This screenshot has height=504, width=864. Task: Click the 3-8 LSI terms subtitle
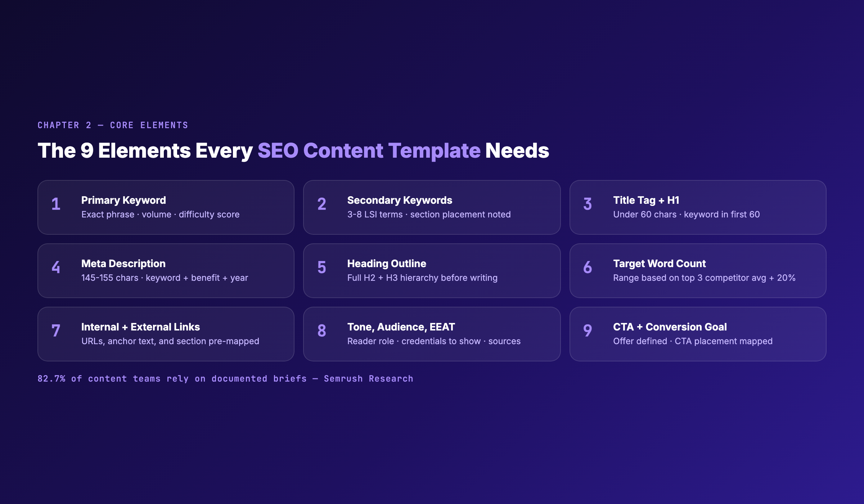(428, 214)
